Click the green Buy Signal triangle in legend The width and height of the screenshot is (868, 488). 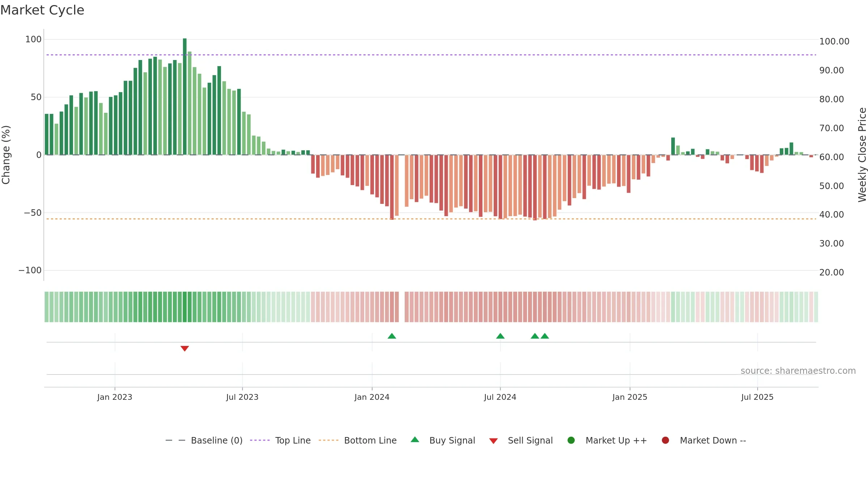pyautogui.click(x=415, y=440)
